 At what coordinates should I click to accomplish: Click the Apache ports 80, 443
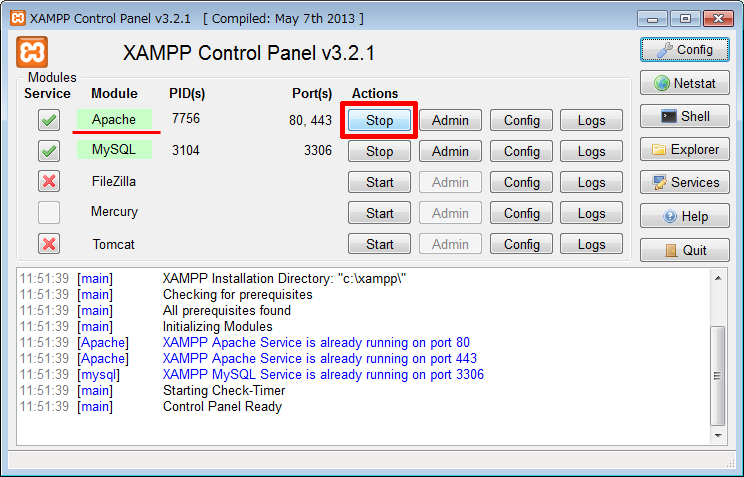pyautogui.click(x=310, y=120)
